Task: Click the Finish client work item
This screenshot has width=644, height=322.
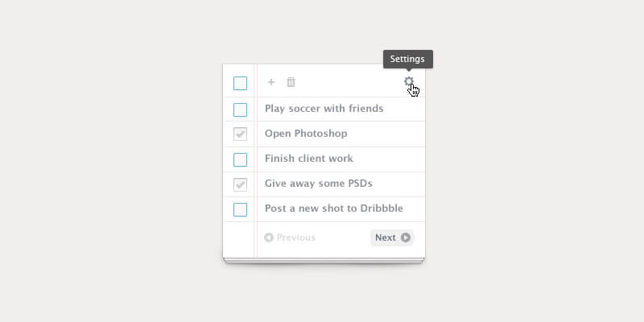Action: click(x=308, y=159)
